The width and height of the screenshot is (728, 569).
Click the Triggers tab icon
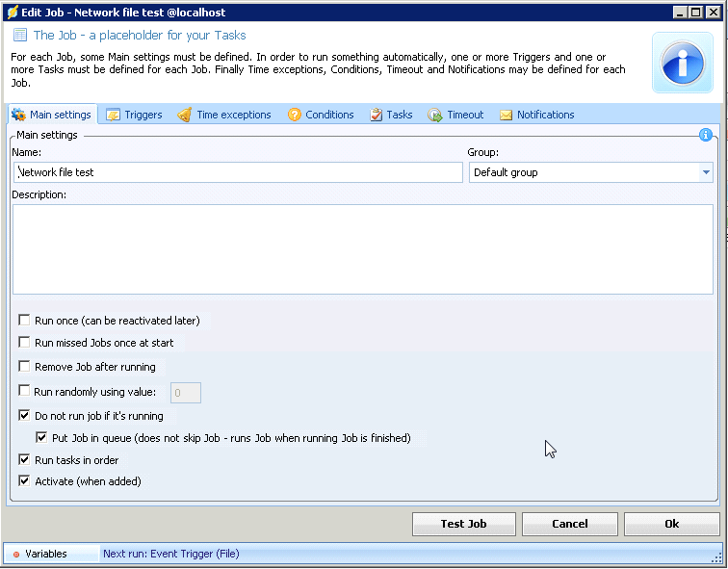(x=114, y=115)
